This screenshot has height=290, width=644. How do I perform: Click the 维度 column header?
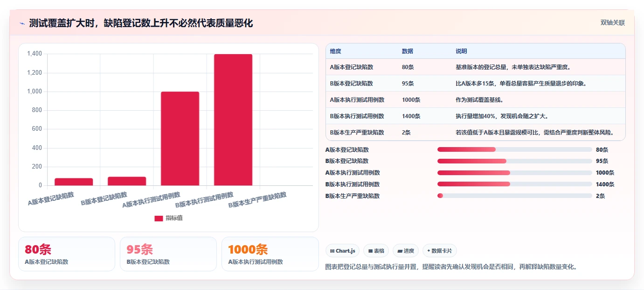pos(336,51)
